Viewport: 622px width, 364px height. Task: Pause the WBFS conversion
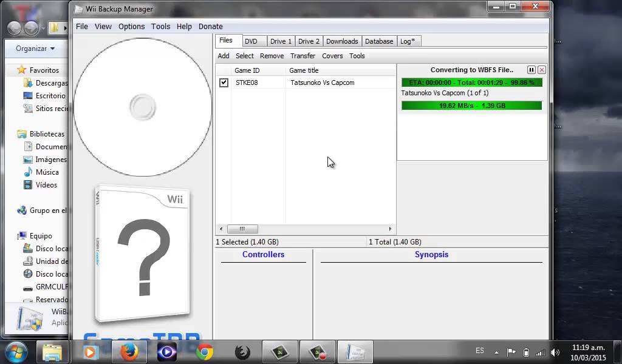tap(531, 70)
